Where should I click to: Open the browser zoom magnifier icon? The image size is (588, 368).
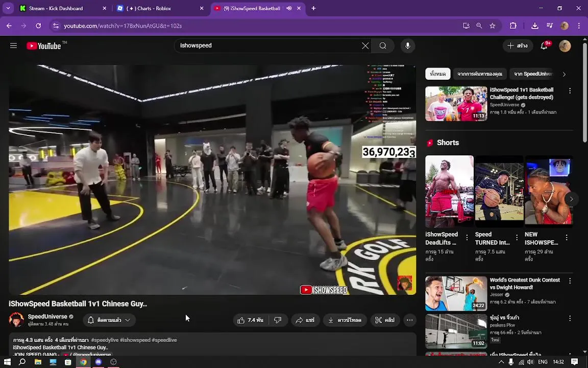pyautogui.click(x=479, y=26)
